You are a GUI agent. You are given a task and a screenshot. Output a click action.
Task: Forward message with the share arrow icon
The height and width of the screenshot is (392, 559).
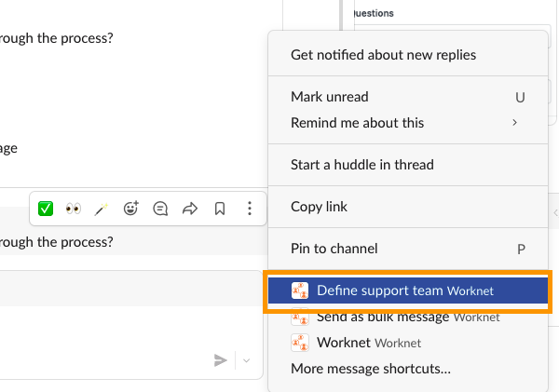point(190,209)
